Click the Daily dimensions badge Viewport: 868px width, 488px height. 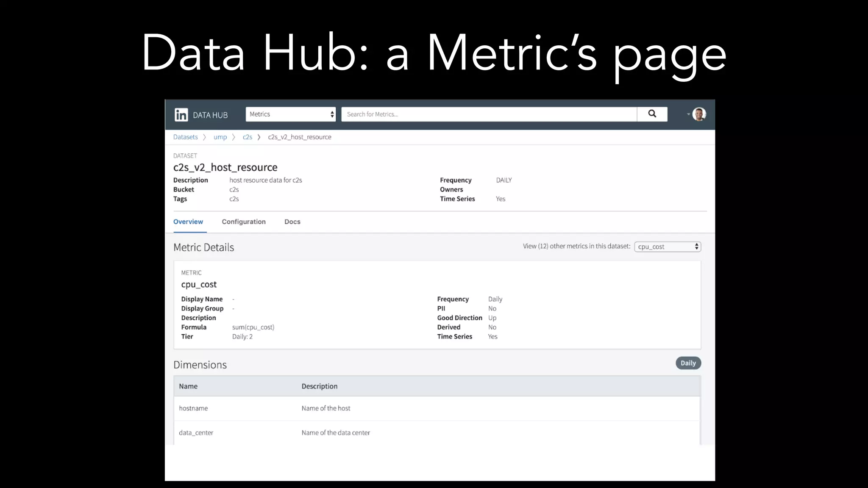point(688,363)
